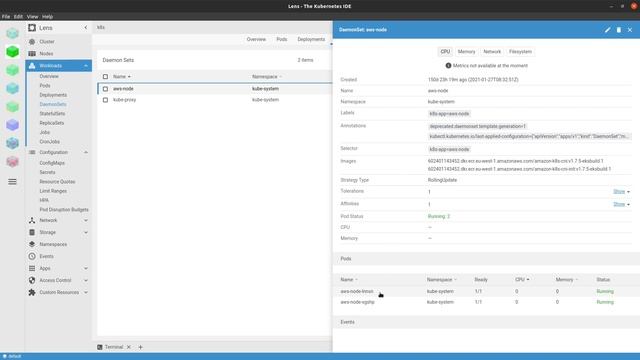Add a new terminal tab
The width and height of the screenshot is (640, 360).
point(140,347)
